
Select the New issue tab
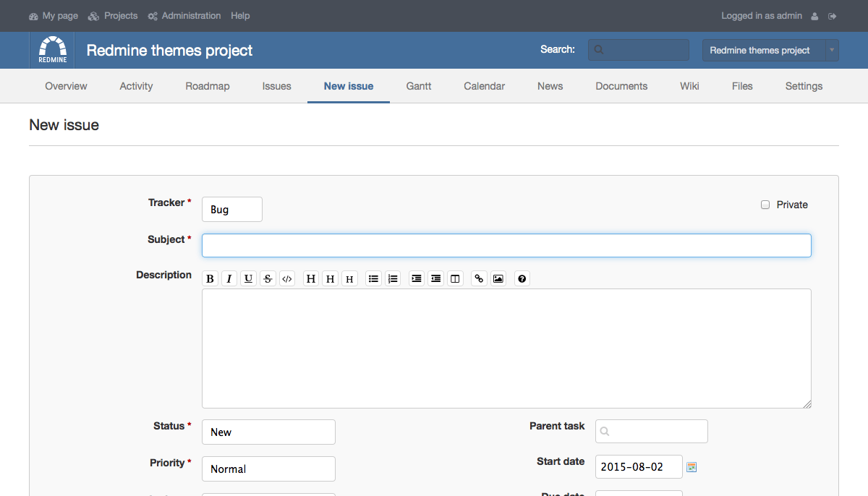tap(349, 86)
